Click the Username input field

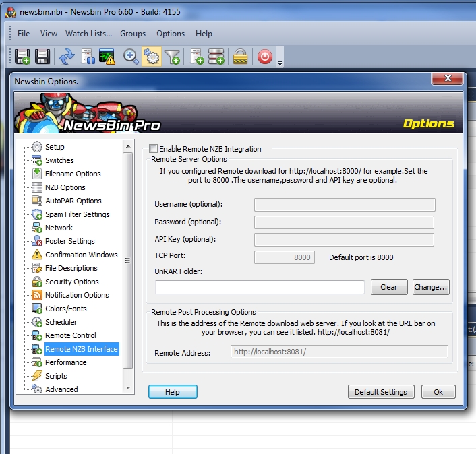pyautogui.click(x=345, y=205)
